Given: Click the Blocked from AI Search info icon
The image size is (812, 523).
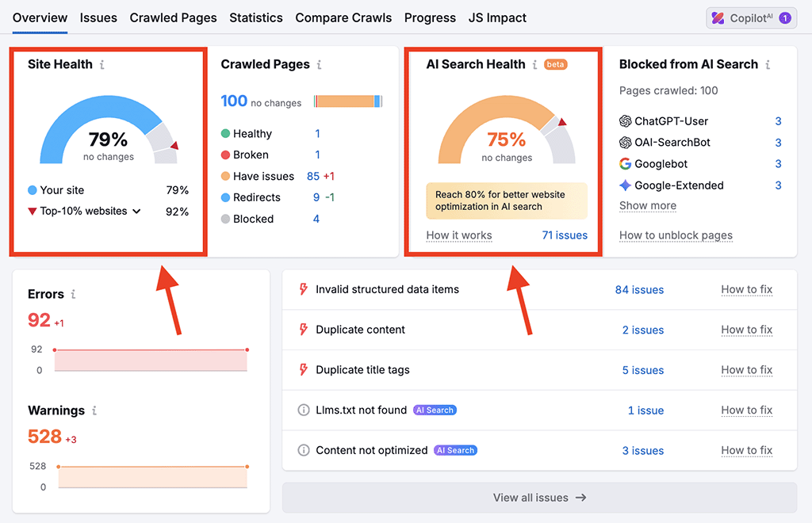Looking at the screenshot, I should (768, 64).
